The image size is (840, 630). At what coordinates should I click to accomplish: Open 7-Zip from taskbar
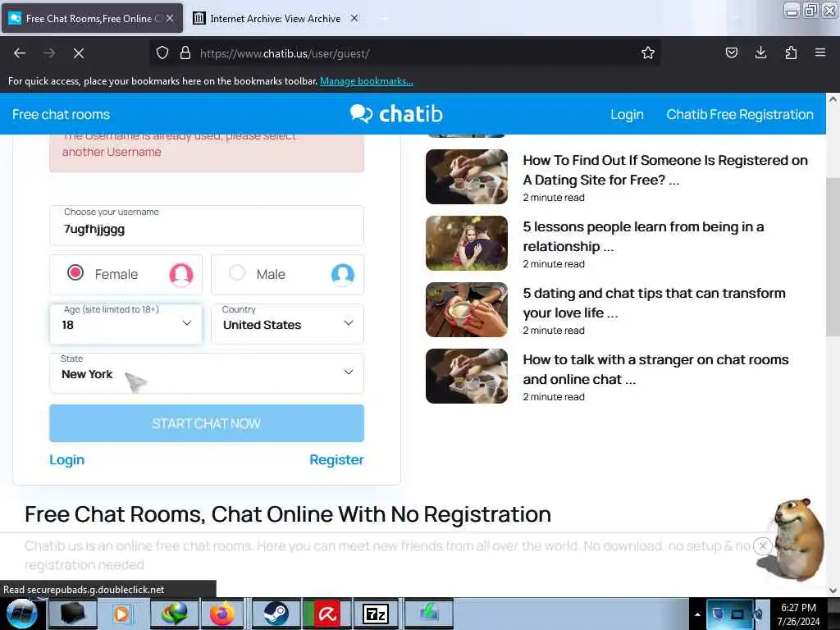375,614
